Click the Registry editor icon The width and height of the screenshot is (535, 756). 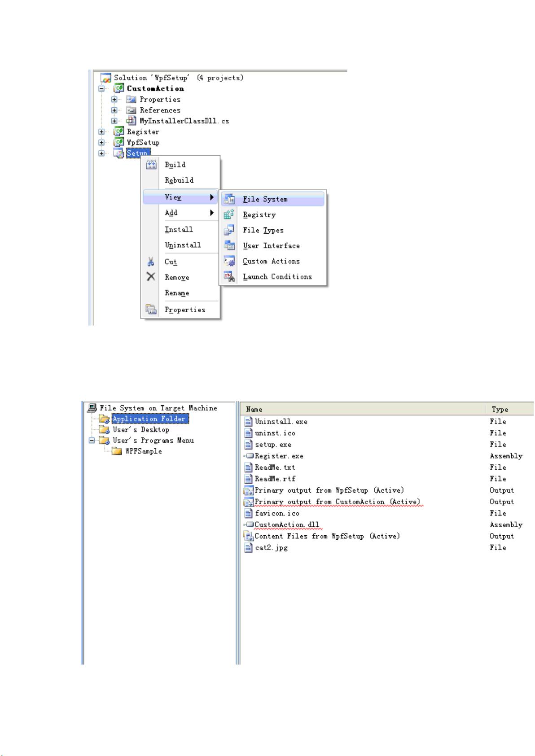229,214
